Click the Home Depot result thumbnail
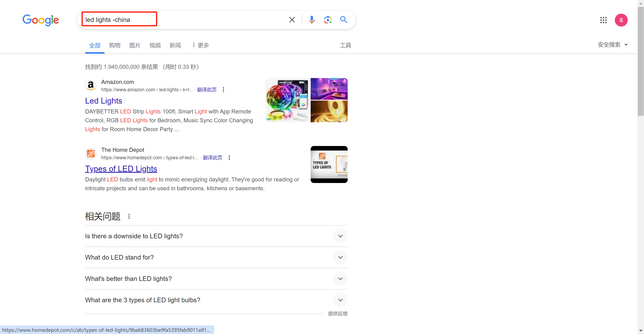Screen dimensions: 644x334 (329, 164)
